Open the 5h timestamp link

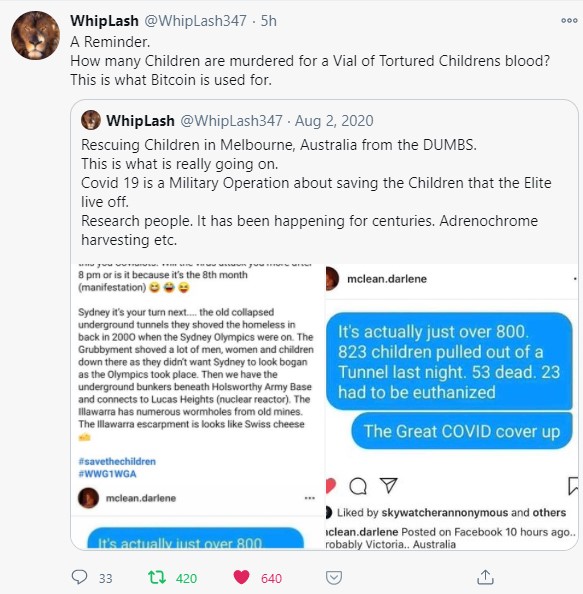pyautogui.click(x=269, y=21)
